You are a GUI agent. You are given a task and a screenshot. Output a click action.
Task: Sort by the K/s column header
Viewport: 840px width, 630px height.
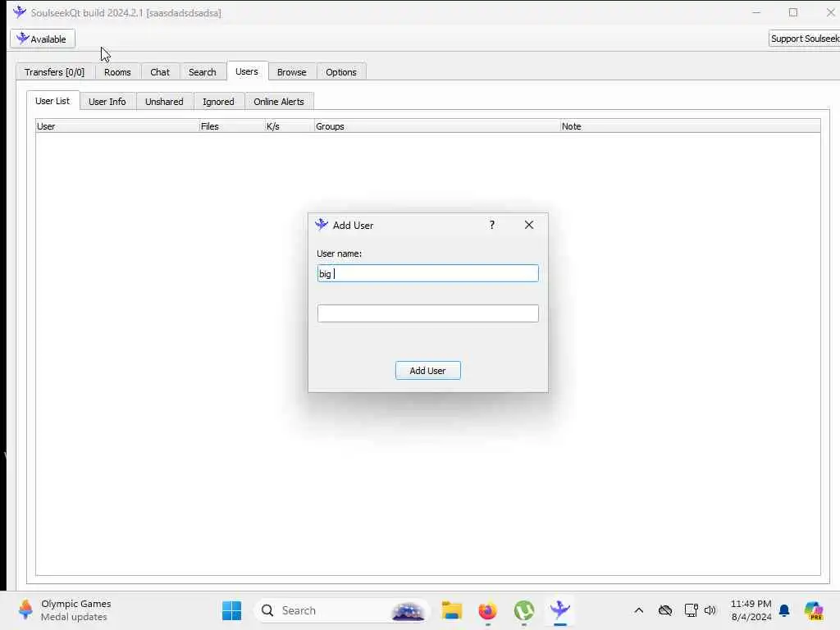point(290,126)
